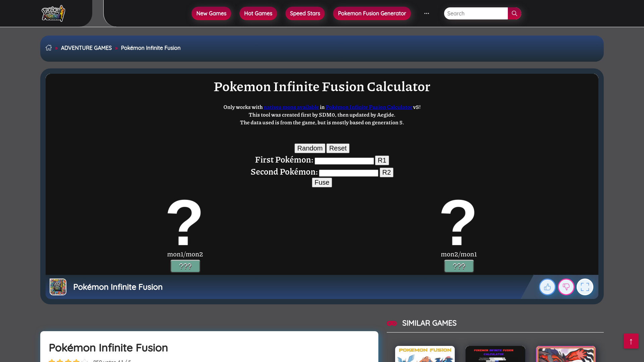Click Pokémon Infinite Fusion game bar title

tap(118, 287)
